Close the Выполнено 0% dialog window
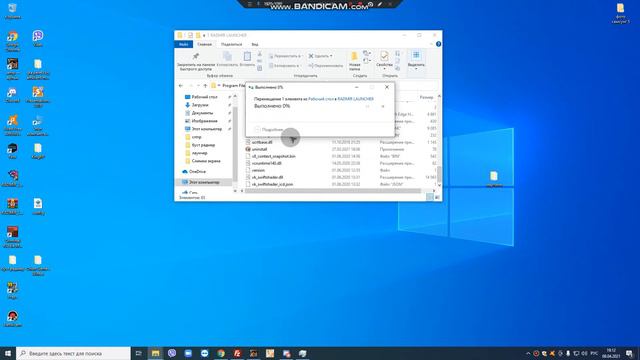640x360 pixels. coord(387,87)
